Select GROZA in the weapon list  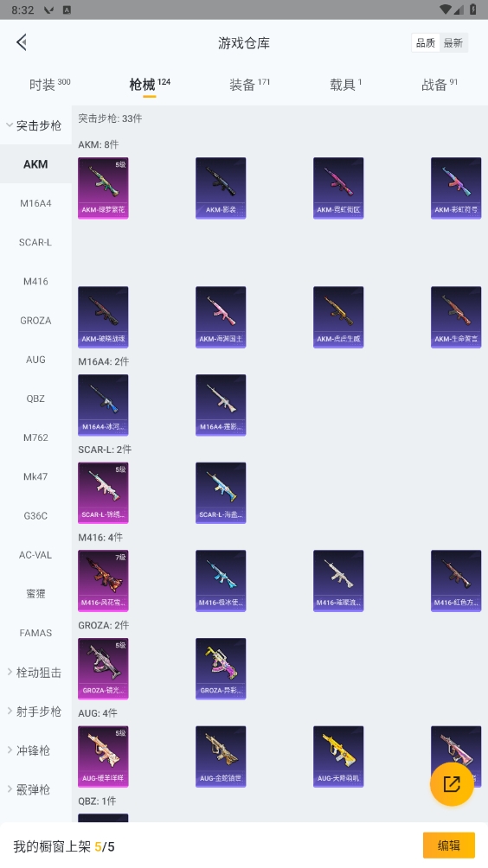(36, 321)
